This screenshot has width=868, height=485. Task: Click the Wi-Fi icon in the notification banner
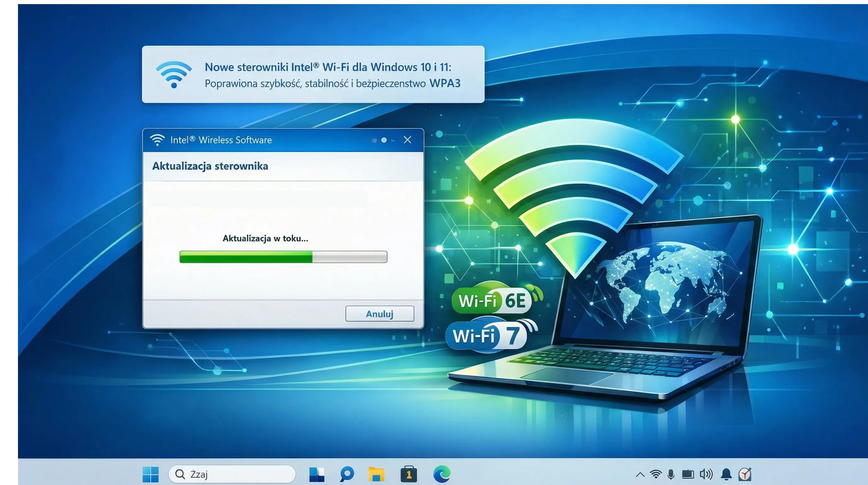[173, 75]
